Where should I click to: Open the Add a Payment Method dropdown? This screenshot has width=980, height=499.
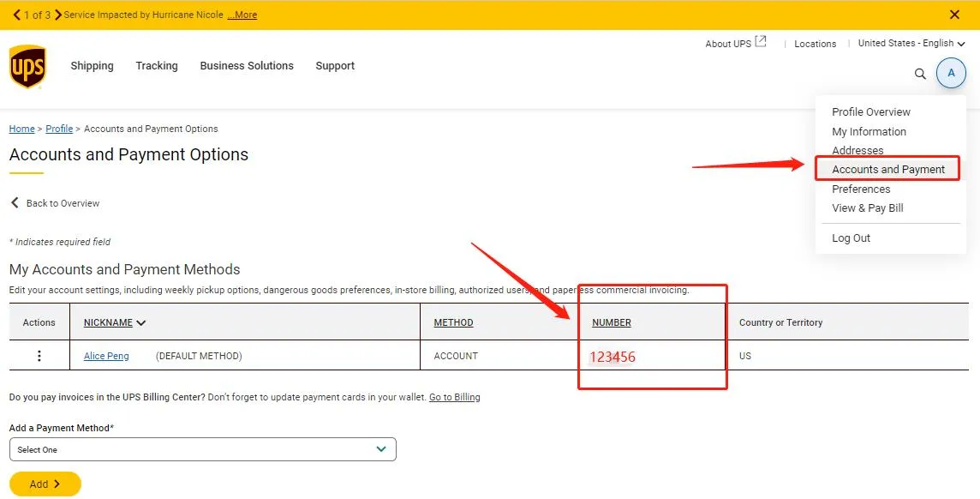(x=202, y=449)
